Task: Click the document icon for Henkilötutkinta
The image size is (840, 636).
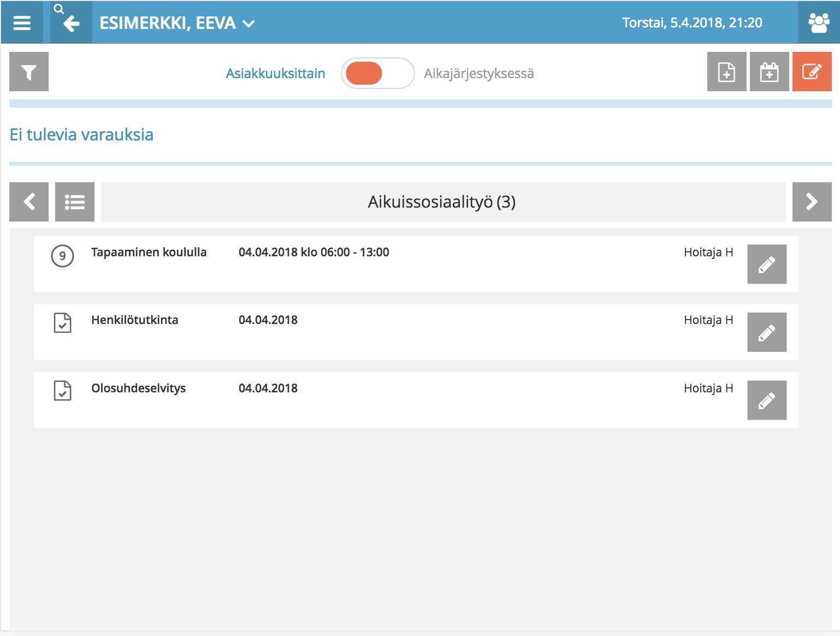Action: pyautogui.click(x=62, y=323)
